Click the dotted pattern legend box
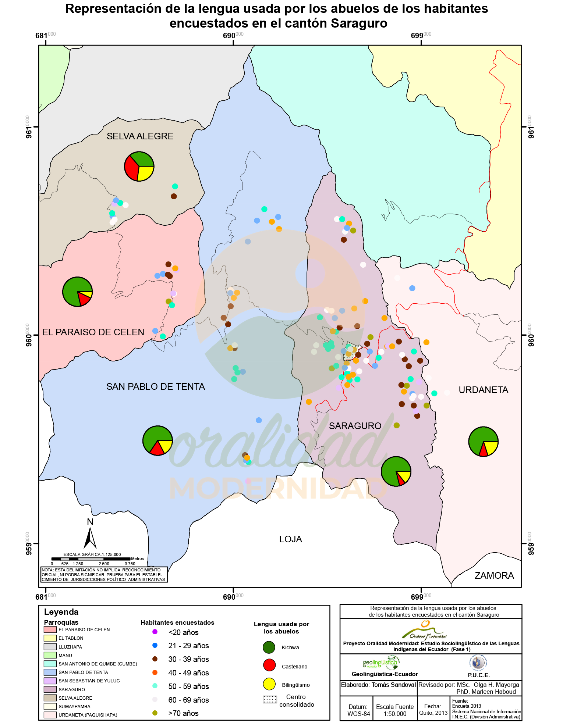This screenshot has width=563, height=728. tap(270, 699)
